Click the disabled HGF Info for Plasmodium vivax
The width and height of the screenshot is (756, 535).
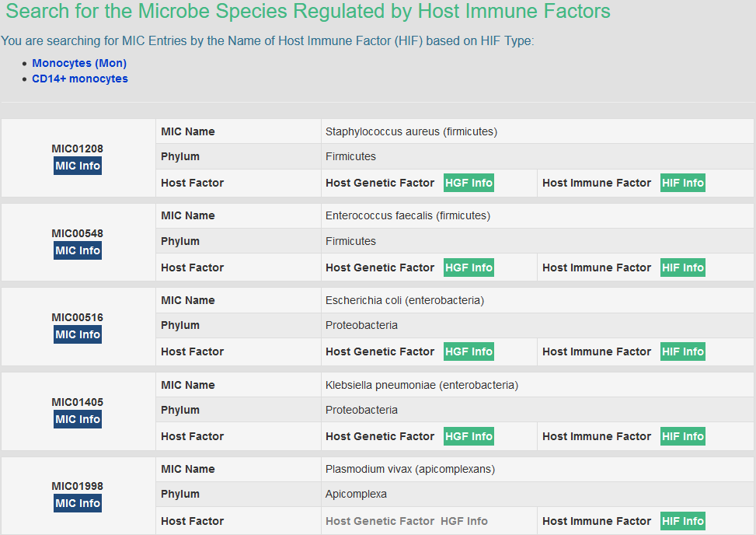click(464, 521)
